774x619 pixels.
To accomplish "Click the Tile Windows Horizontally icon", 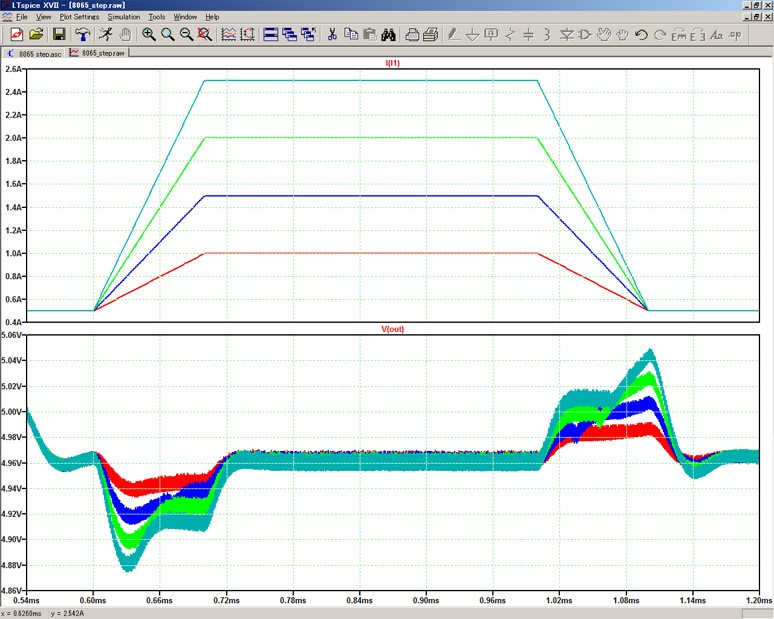I will [x=271, y=35].
